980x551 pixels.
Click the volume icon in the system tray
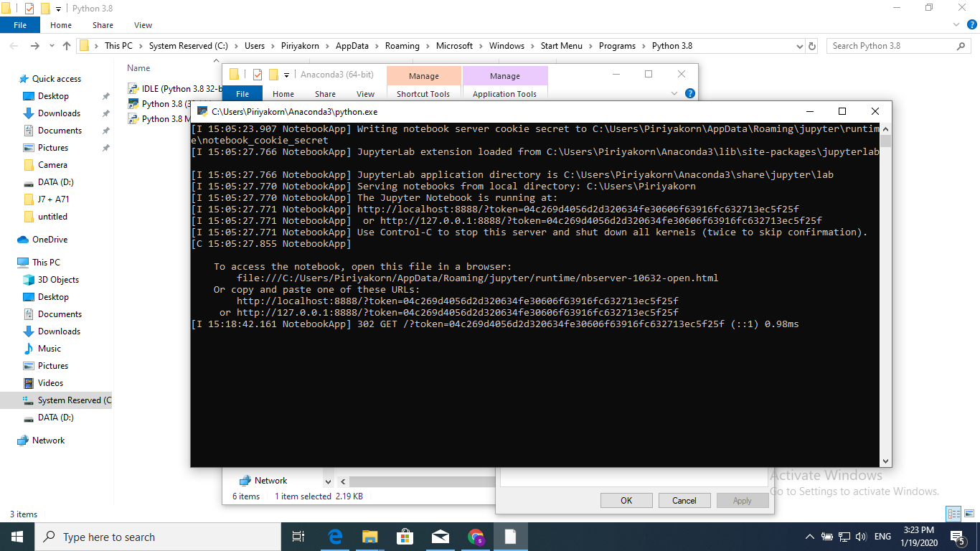[x=860, y=536]
